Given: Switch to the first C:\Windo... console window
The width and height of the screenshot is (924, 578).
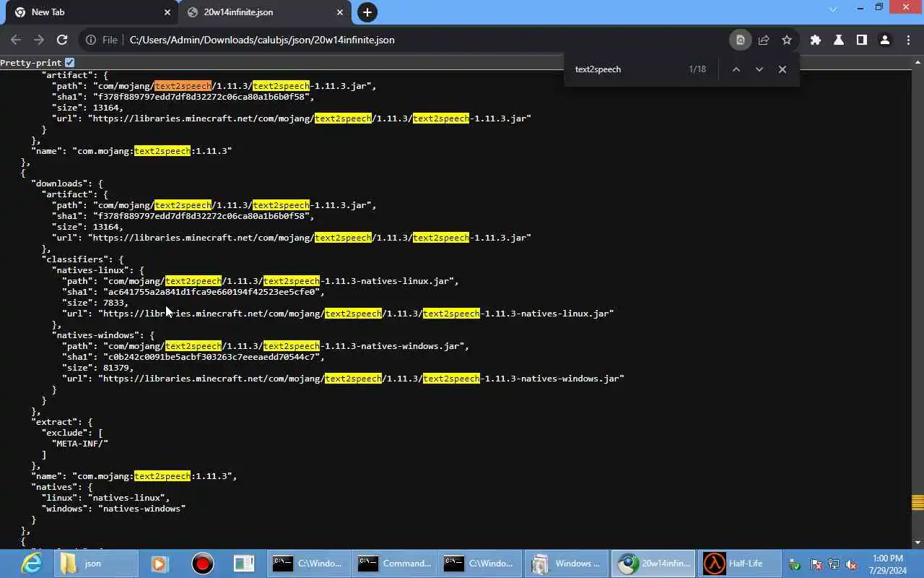Looking at the screenshot, I should (x=309, y=564).
